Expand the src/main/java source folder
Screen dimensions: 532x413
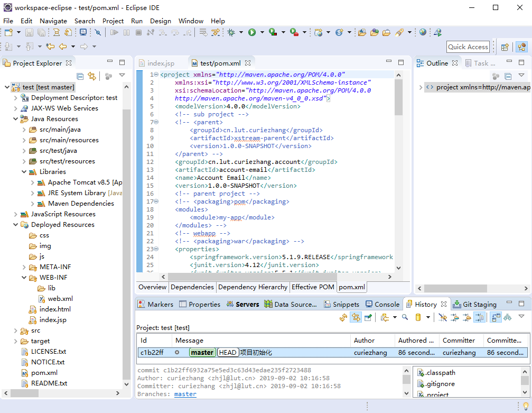tap(24, 130)
